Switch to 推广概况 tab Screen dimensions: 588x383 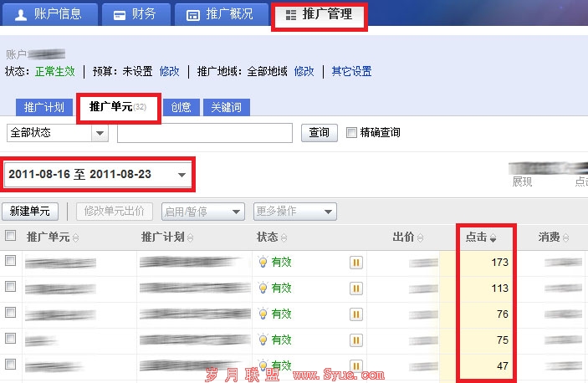click(x=220, y=15)
